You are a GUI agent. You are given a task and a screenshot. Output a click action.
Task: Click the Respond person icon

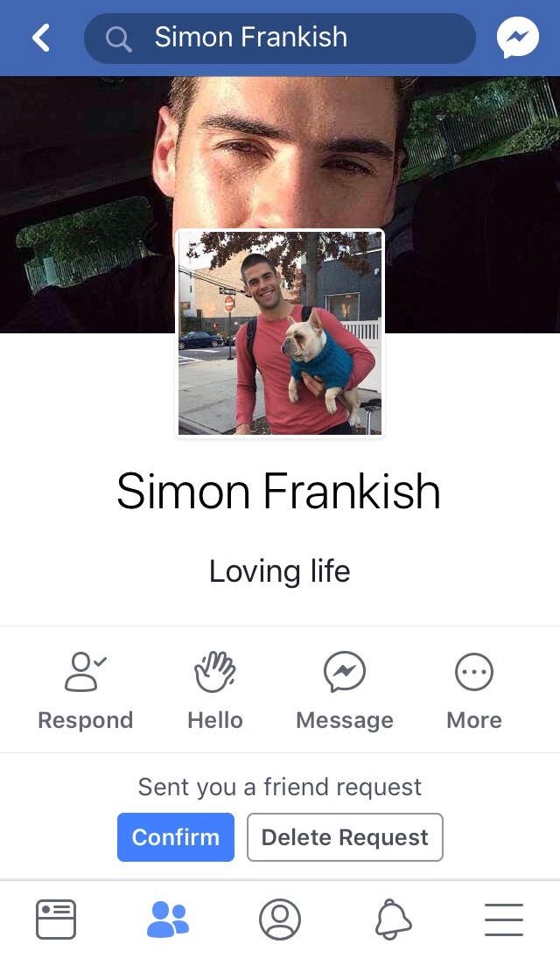85,671
